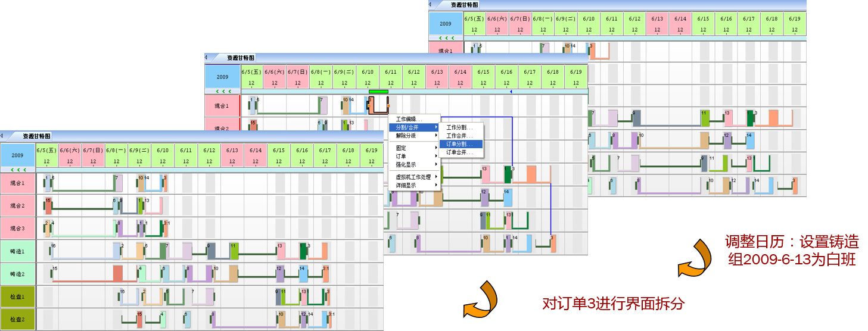Pick 订单合并... from the submenu
868x331 pixels.
[460, 152]
